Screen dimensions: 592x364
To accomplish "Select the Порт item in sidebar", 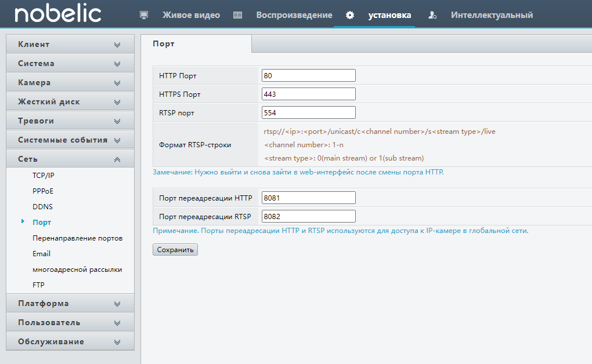I will (42, 223).
